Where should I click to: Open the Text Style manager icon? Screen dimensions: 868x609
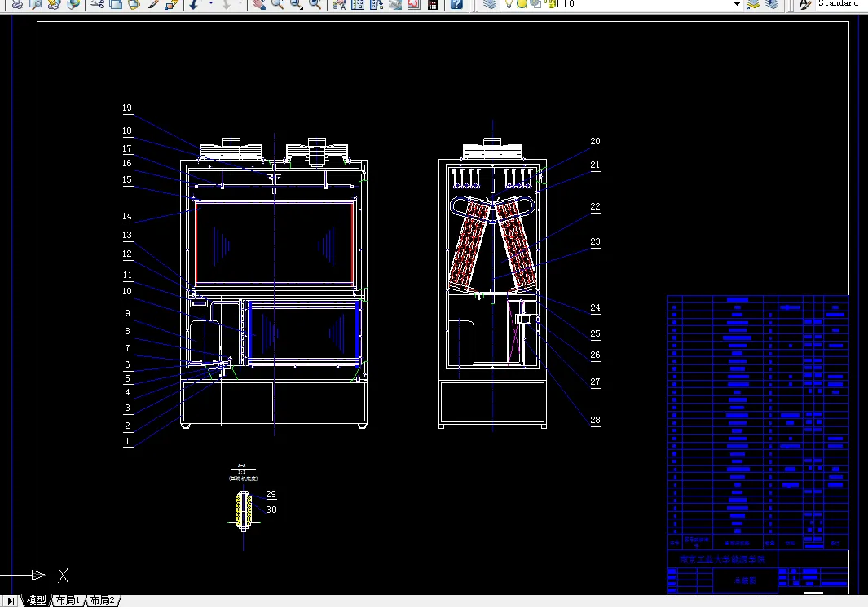(x=805, y=4)
